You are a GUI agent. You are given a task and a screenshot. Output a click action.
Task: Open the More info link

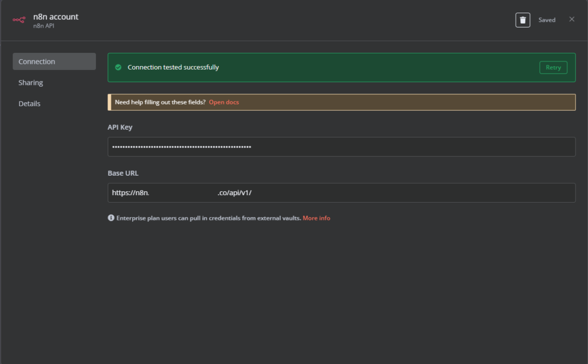[x=316, y=218]
